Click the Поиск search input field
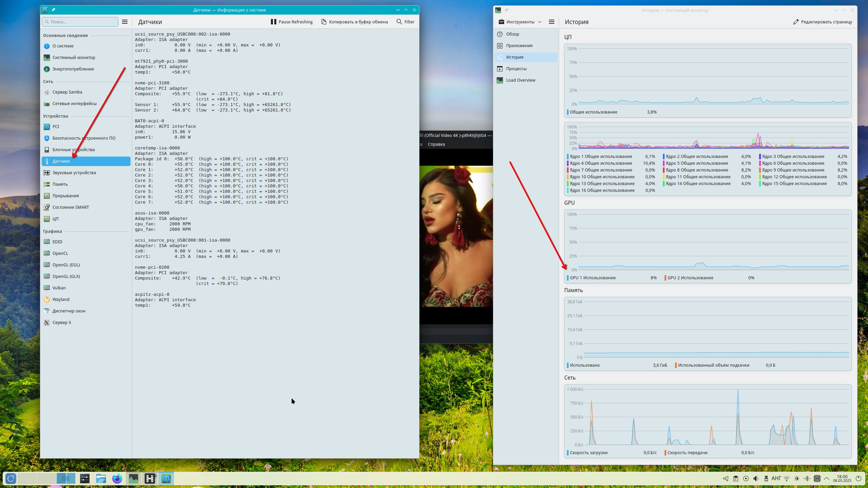The width and height of the screenshot is (868, 488). point(80,22)
